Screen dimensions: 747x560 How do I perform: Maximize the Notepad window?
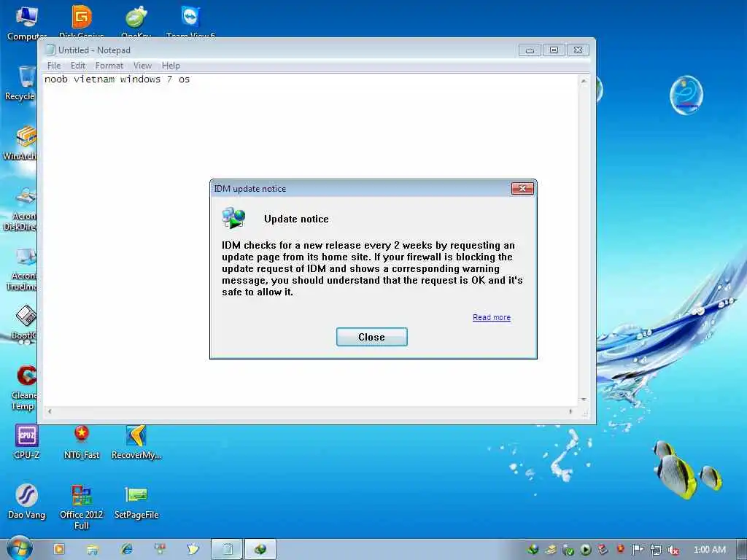click(554, 50)
